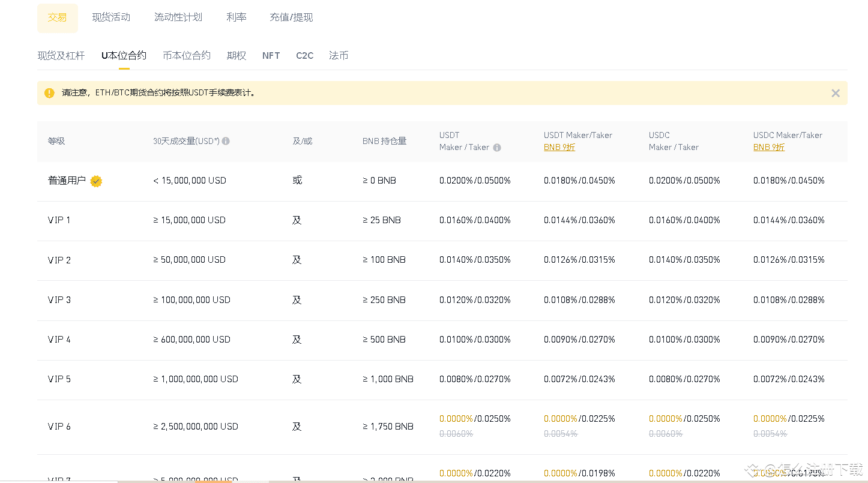
Task: Click BNB 9折 link under USDC Maker/Taker
Action: point(769,148)
